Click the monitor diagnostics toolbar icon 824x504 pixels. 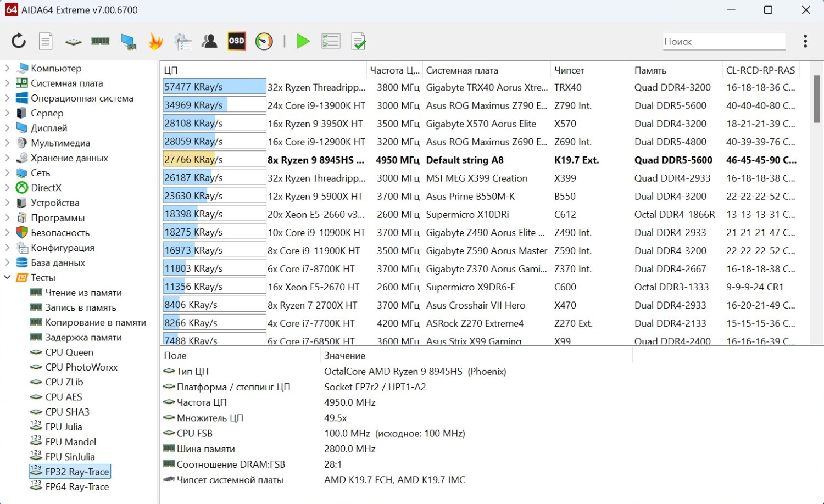point(129,41)
